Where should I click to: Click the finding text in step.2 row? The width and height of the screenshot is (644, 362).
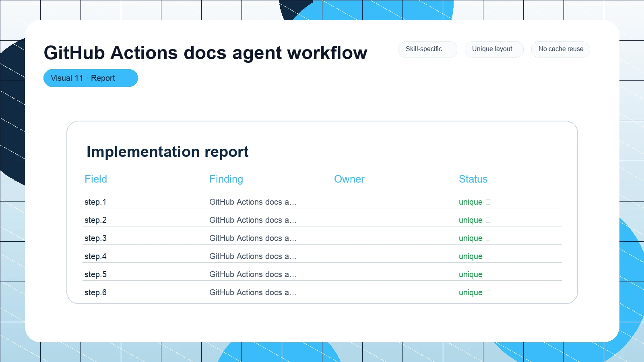pyautogui.click(x=253, y=220)
